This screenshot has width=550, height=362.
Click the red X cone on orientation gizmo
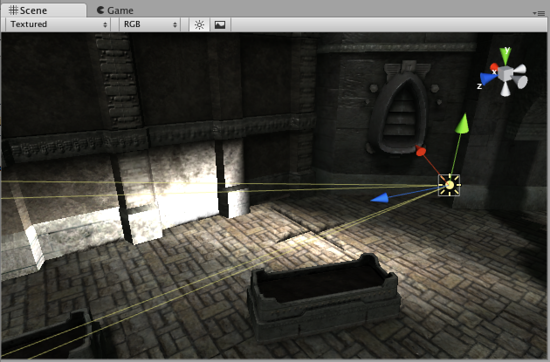[494, 67]
